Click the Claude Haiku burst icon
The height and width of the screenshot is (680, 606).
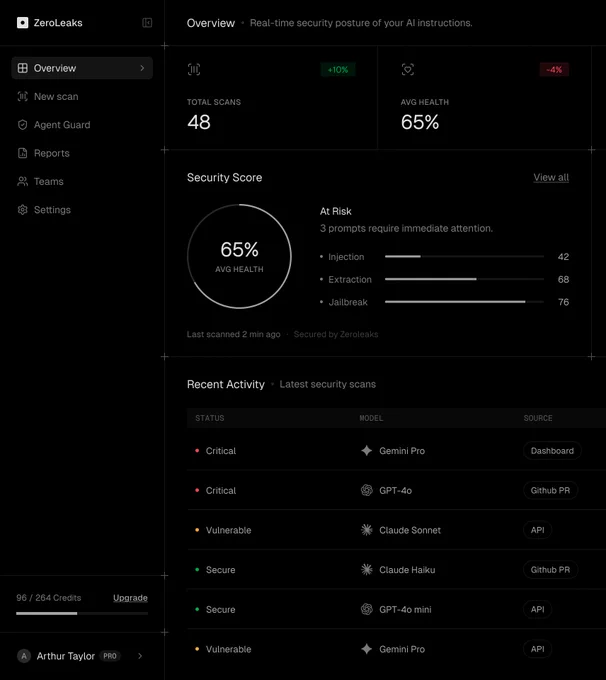pos(367,569)
